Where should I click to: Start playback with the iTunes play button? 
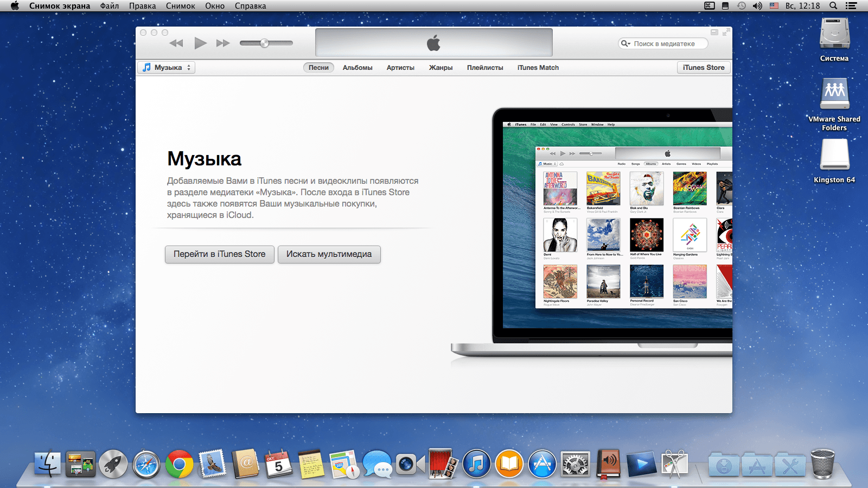200,43
